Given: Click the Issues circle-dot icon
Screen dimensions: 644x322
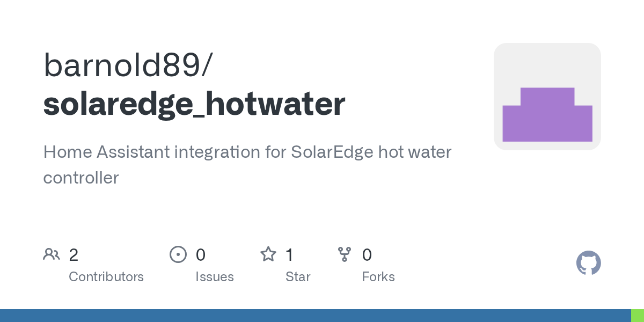Looking at the screenshot, I should point(178,254).
